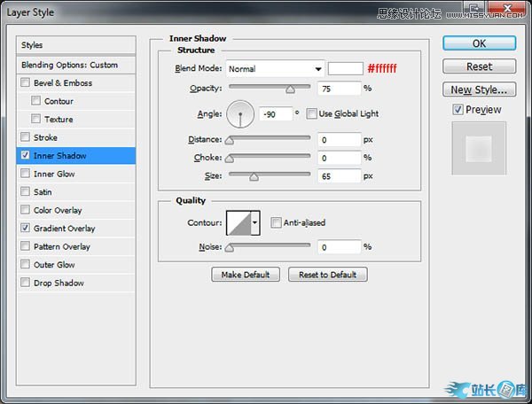Toggle the Use Global Light checkbox
The height and width of the screenshot is (404, 532).
311,113
